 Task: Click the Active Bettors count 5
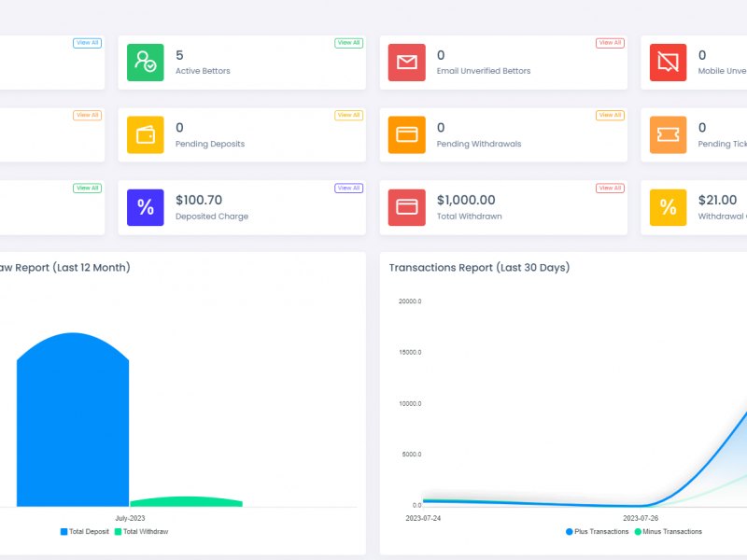(179, 55)
